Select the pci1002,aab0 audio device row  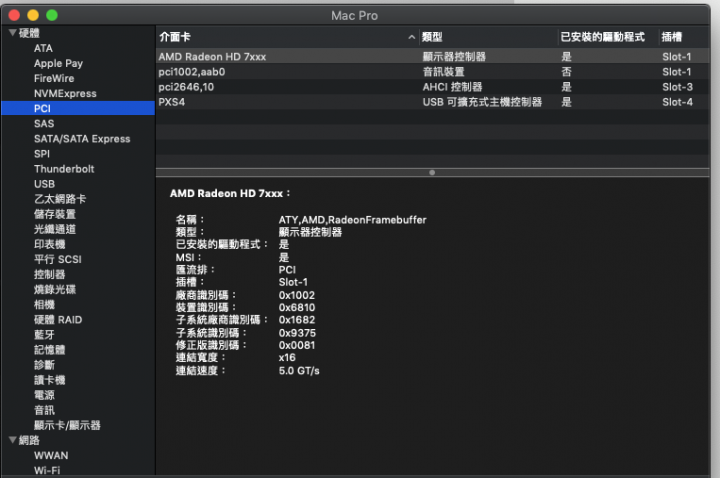point(432,72)
